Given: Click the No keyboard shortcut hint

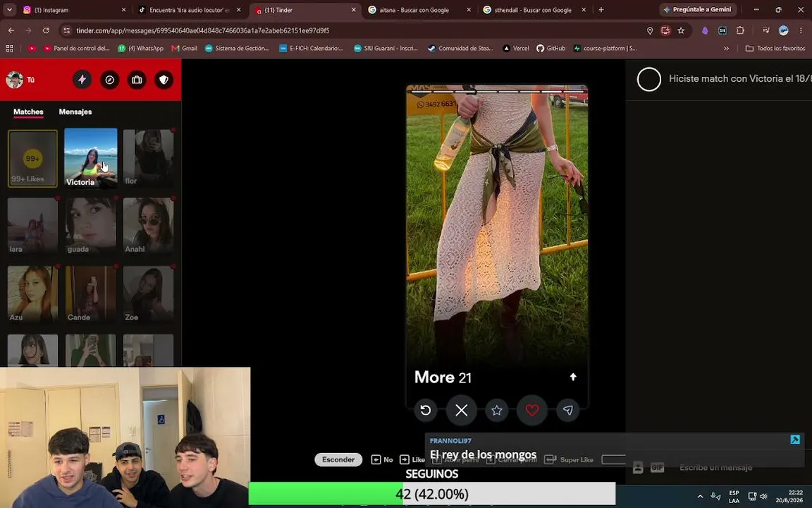Looking at the screenshot, I should click(381, 460).
